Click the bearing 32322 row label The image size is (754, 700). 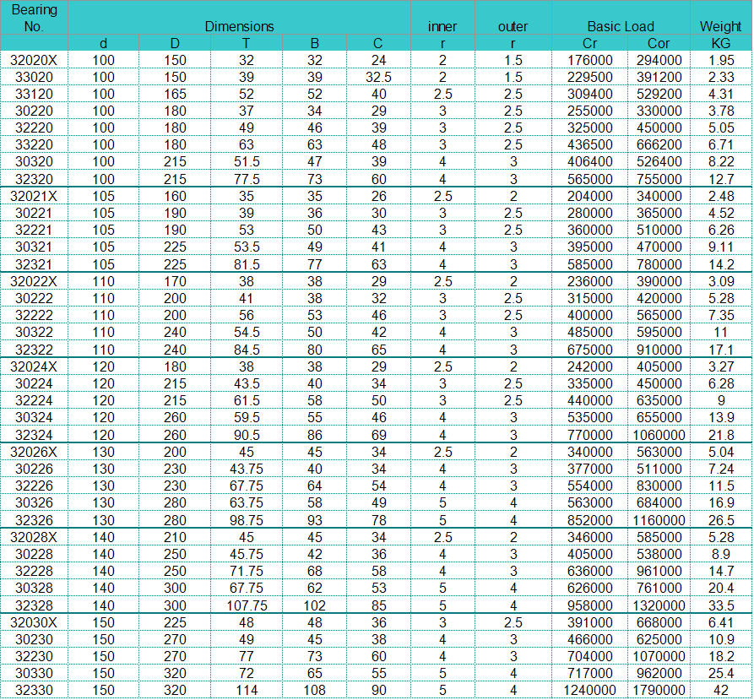click(x=34, y=349)
